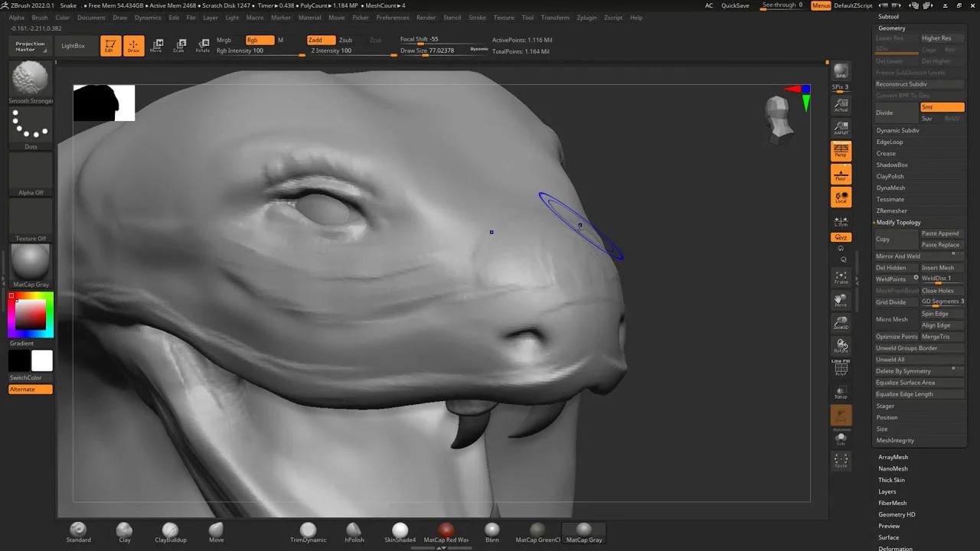Toggle the Smt smooth modifier beside Divide
Screen dimensions: 980x551
pos(942,107)
